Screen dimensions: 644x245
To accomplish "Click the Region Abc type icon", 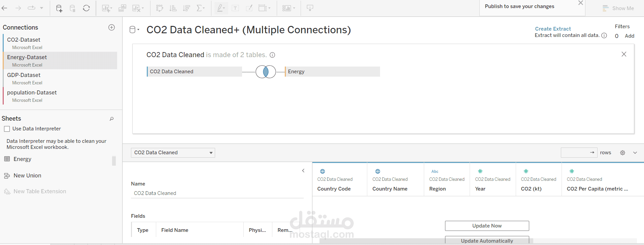I will pyautogui.click(x=435, y=171).
